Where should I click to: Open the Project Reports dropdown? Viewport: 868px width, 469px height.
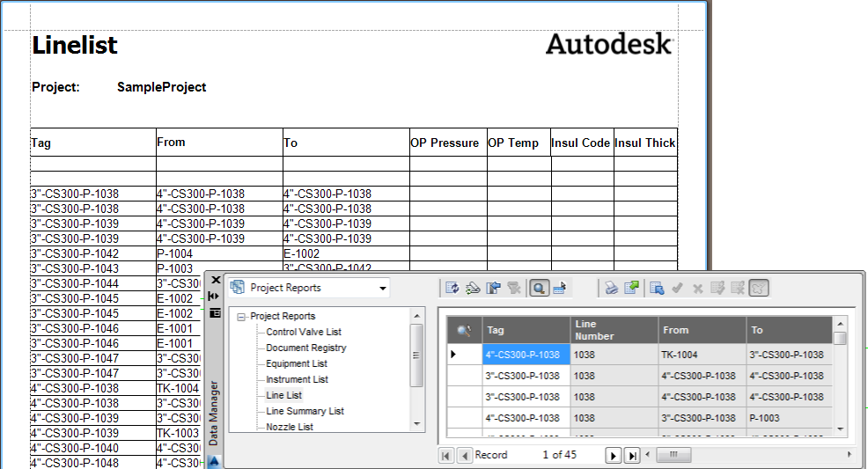[383, 288]
